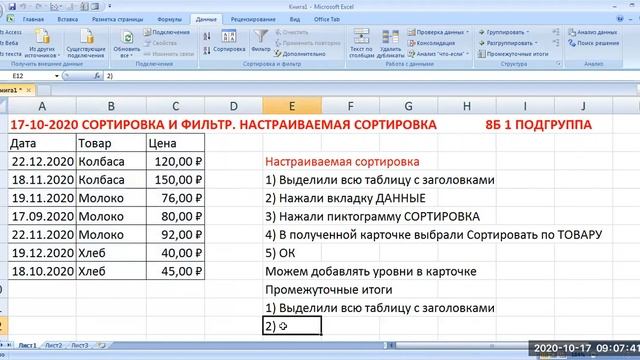Click the Промежуточные итоги text cell
Viewport: 640px width, 360px height.
tap(329, 289)
